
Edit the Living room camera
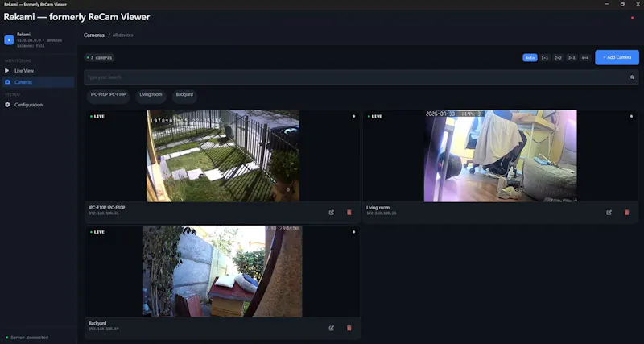pos(609,213)
